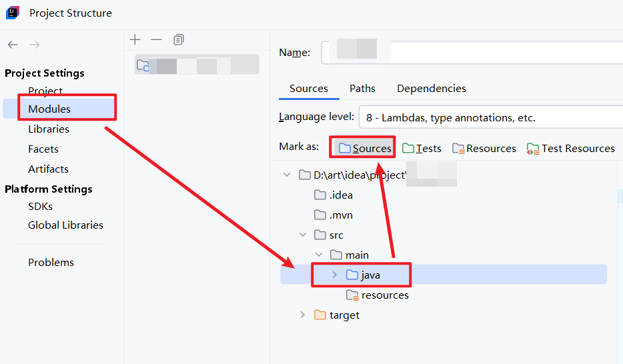Mark folder as Resources
Viewport: 623px width, 364px height.
pos(484,148)
